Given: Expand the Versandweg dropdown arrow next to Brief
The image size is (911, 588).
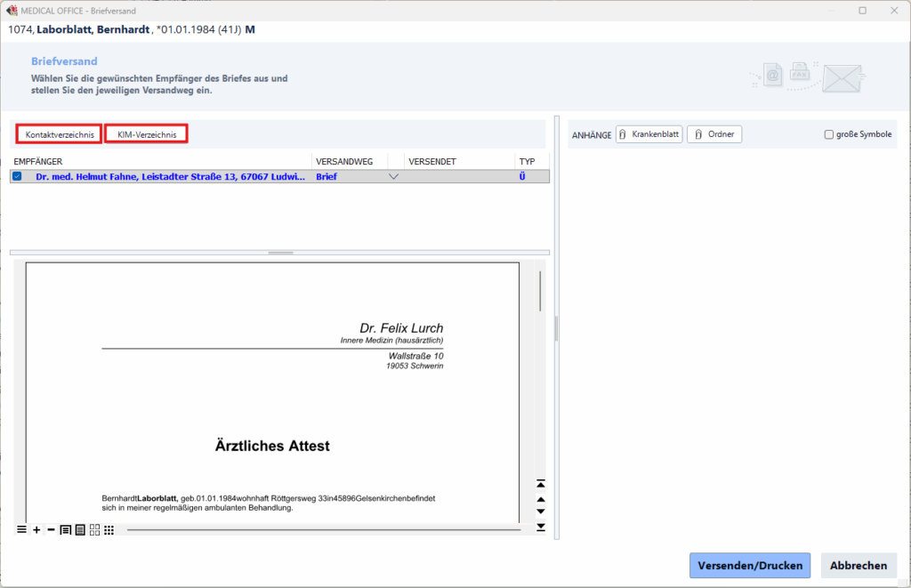Looking at the screenshot, I should [x=393, y=177].
